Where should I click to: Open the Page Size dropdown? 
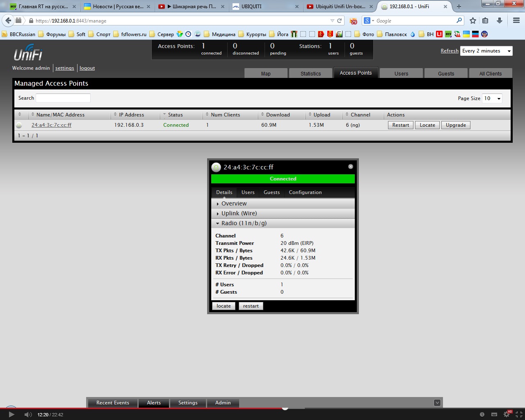point(492,98)
